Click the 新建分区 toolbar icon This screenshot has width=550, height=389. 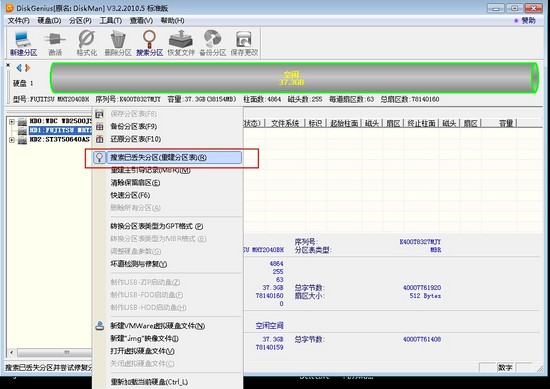pos(23,43)
